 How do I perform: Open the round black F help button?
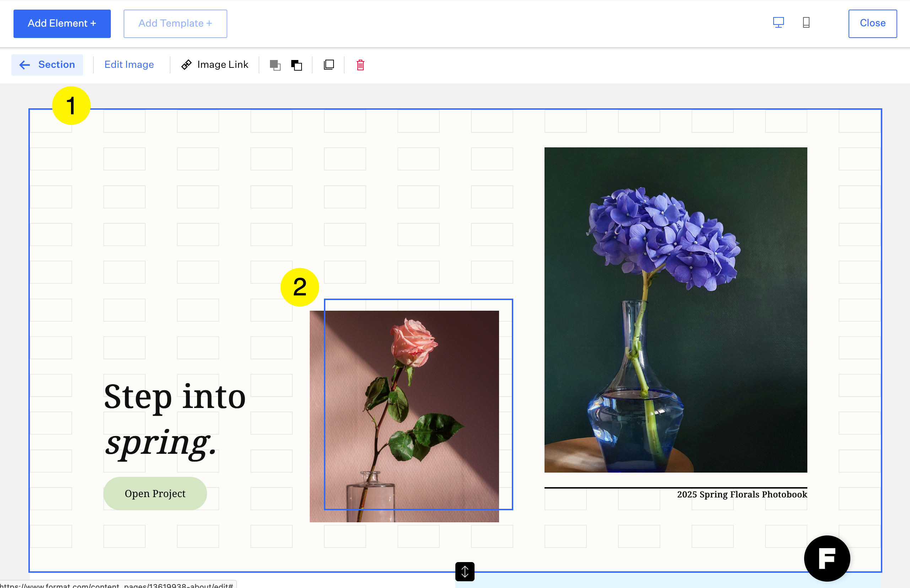coord(827,558)
